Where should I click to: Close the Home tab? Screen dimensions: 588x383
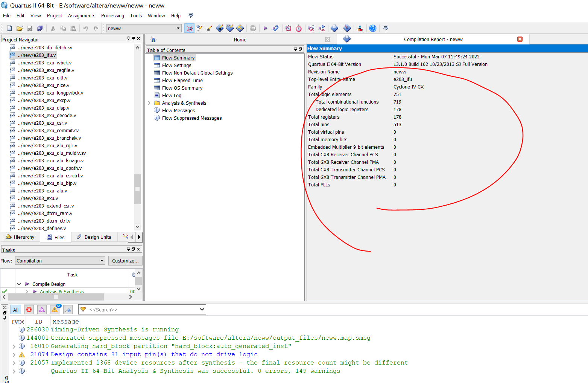click(328, 40)
